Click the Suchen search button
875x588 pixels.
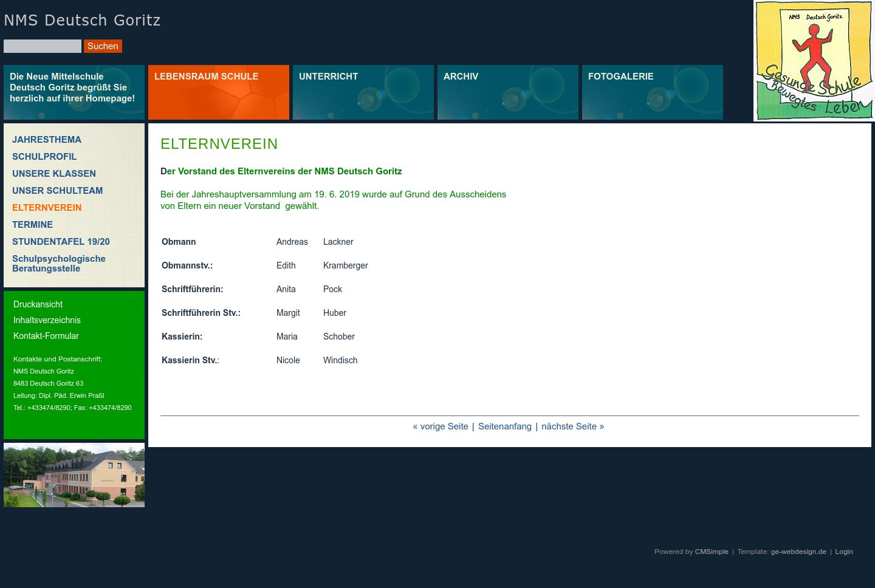[103, 46]
